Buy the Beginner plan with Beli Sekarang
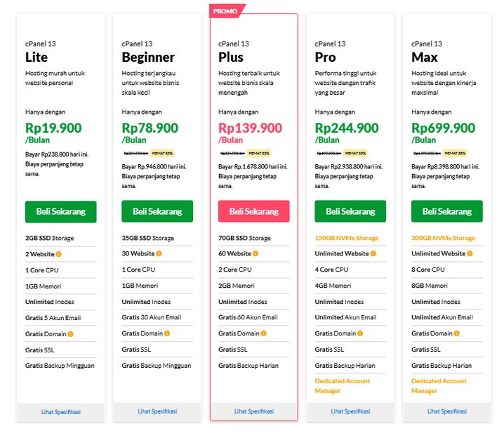This screenshot has width=504, height=438. pyautogui.click(x=157, y=211)
